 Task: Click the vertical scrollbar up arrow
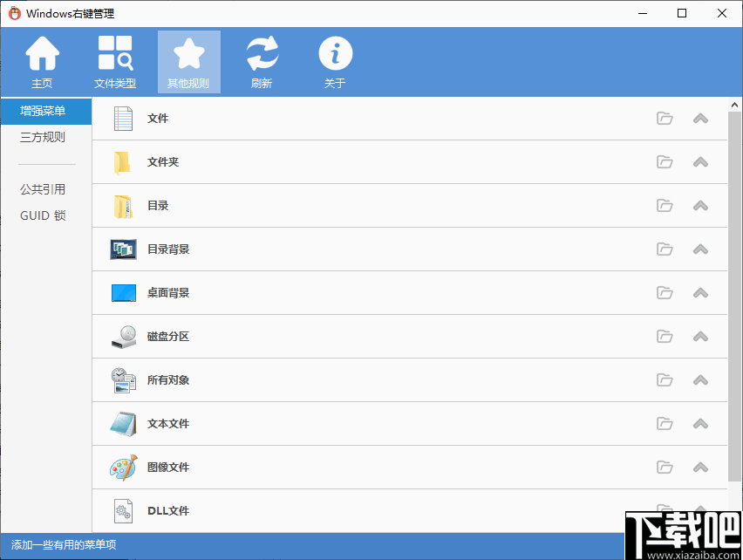(734, 104)
